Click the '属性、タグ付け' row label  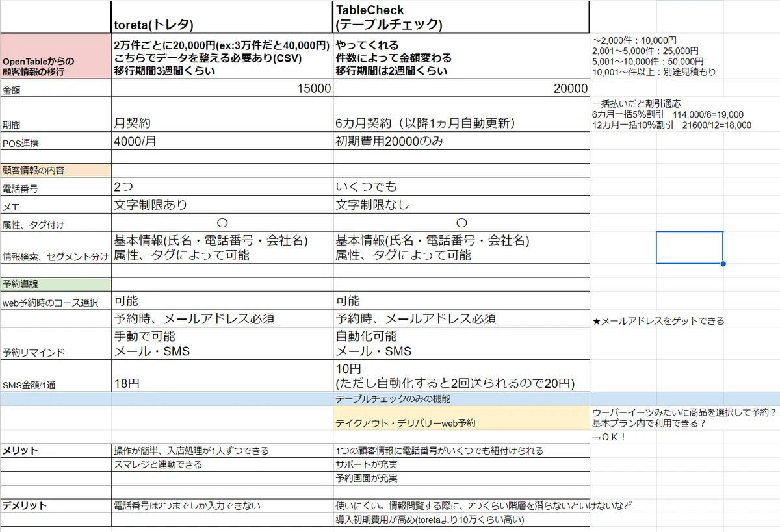coord(56,222)
